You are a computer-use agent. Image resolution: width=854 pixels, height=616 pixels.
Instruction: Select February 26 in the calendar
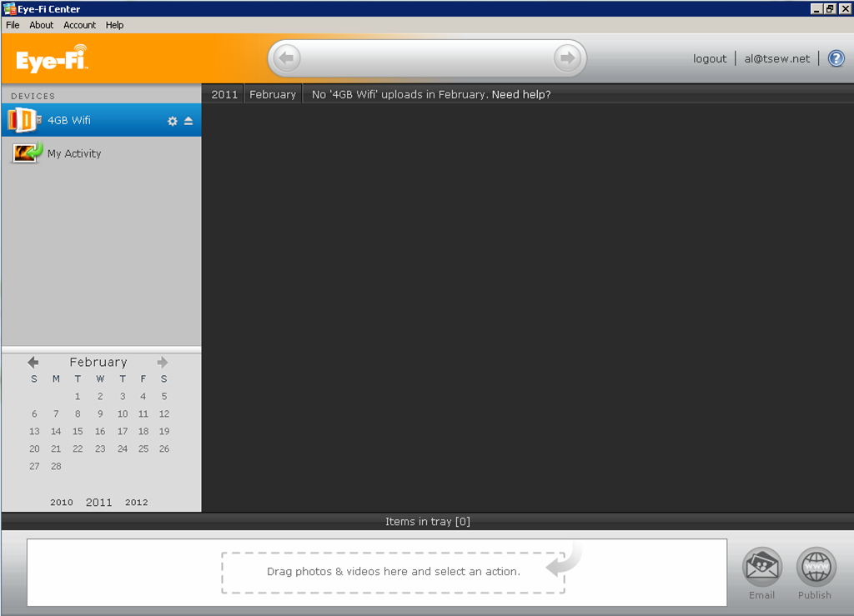click(x=164, y=448)
